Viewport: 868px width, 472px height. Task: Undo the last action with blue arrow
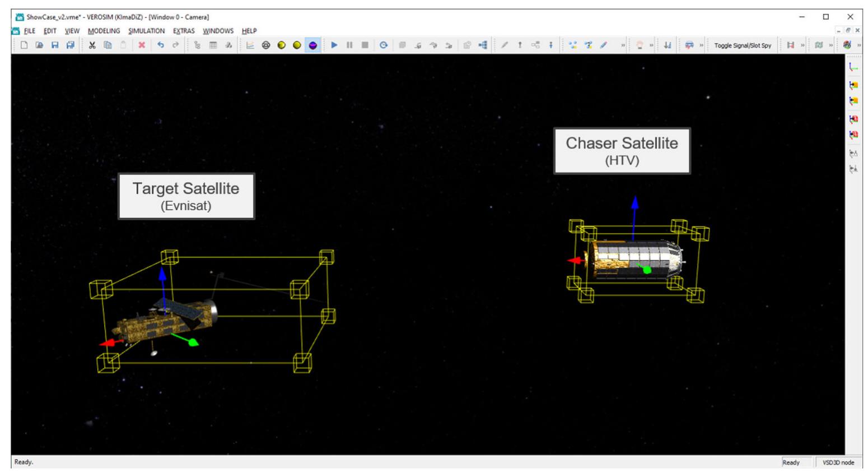[x=160, y=45]
